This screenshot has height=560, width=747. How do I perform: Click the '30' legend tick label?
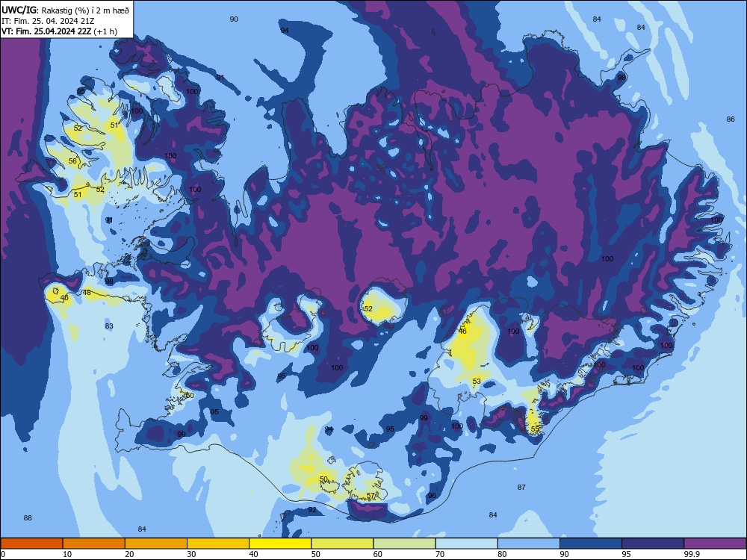191,554
